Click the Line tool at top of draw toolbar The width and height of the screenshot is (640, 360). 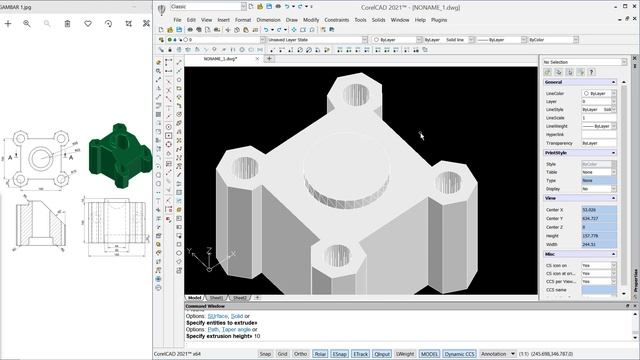(x=179, y=62)
